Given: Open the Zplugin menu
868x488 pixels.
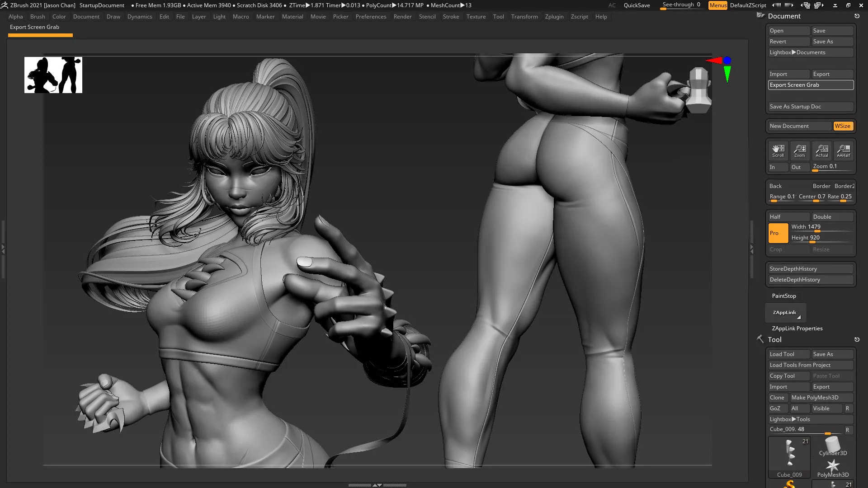Looking at the screenshot, I should [x=554, y=17].
